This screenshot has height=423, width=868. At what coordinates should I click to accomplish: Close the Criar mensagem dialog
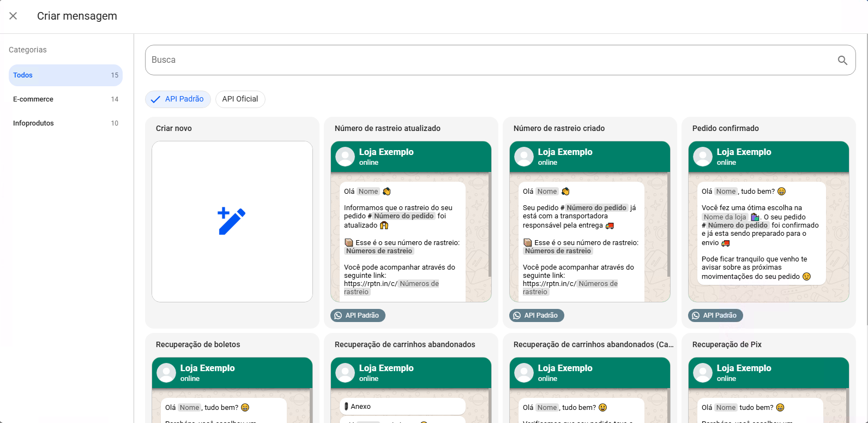coord(13,16)
